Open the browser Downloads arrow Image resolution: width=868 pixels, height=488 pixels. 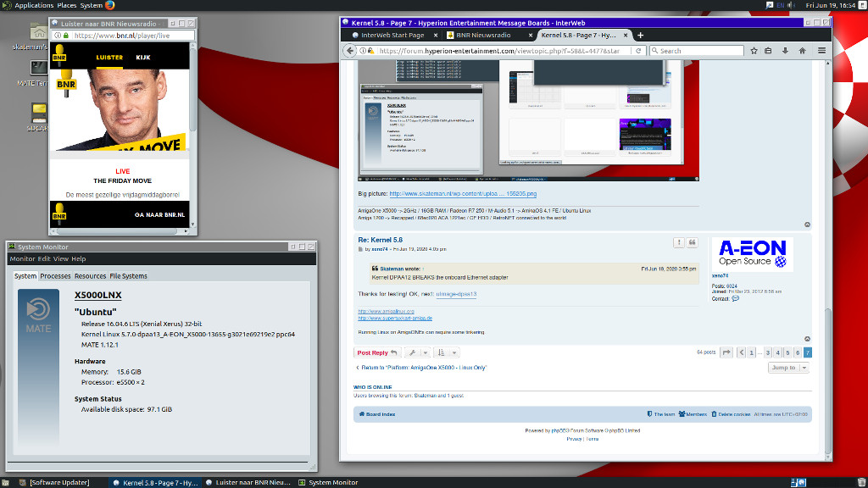tap(785, 51)
